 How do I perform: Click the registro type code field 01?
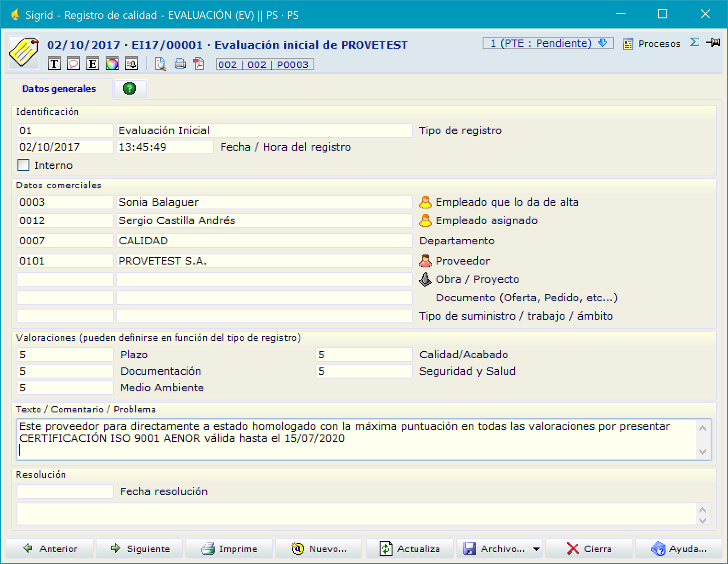click(65, 130)
